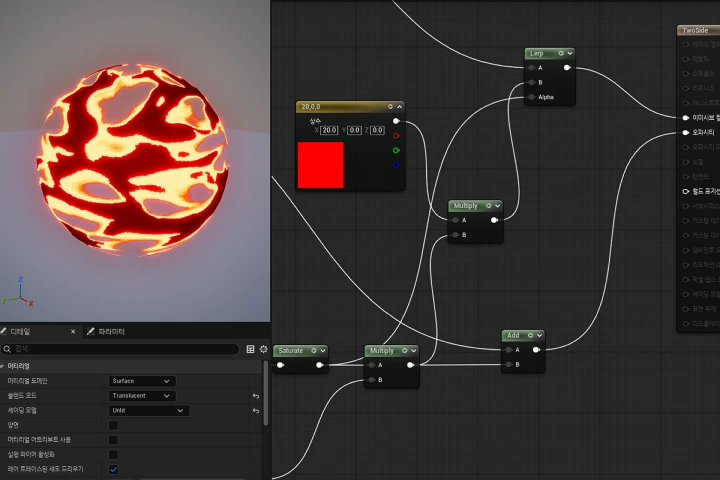The height and width of the screenshot is (480, 720).
Task: Click the 이미시브 컬러 input pin on TwoSide node
Action: (x=686, y=118)
